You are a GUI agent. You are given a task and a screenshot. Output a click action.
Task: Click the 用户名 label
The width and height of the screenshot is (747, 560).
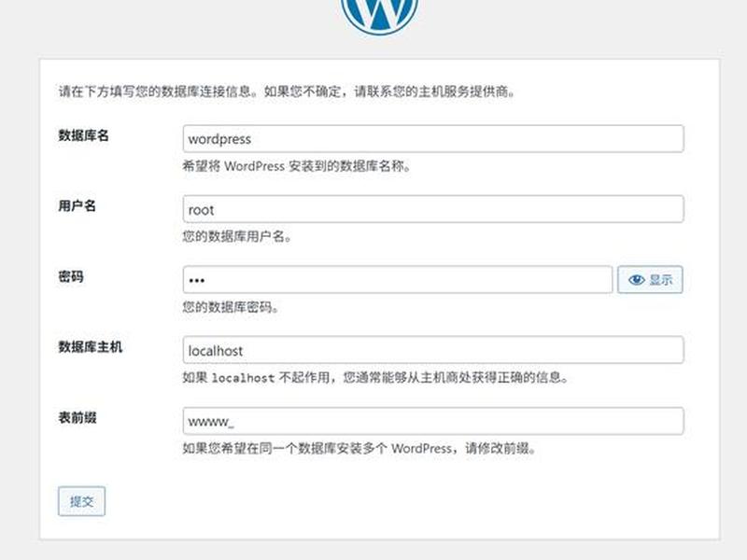coord(78,205)
